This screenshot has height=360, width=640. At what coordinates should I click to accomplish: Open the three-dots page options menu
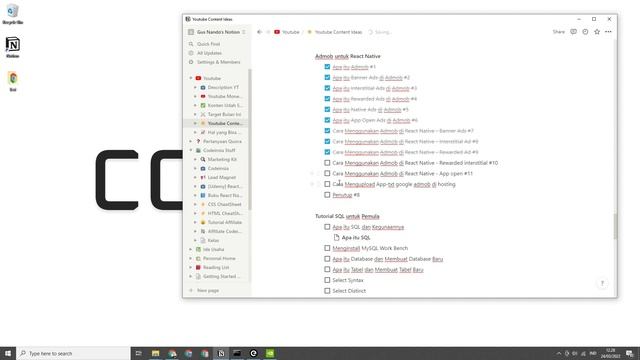[x=608, y=32]
